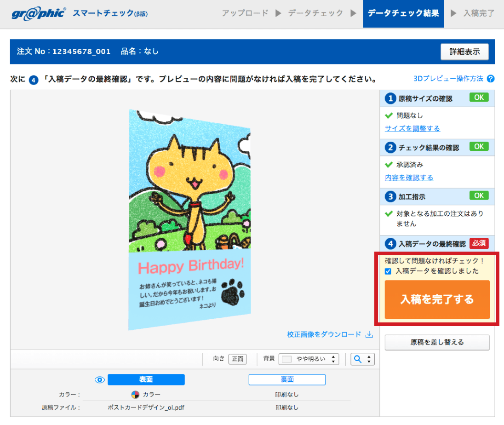The image size is (504, 425).
Task: Click the step 2 number badge for チェック結果の確認
Action: [x=390, y=148]
